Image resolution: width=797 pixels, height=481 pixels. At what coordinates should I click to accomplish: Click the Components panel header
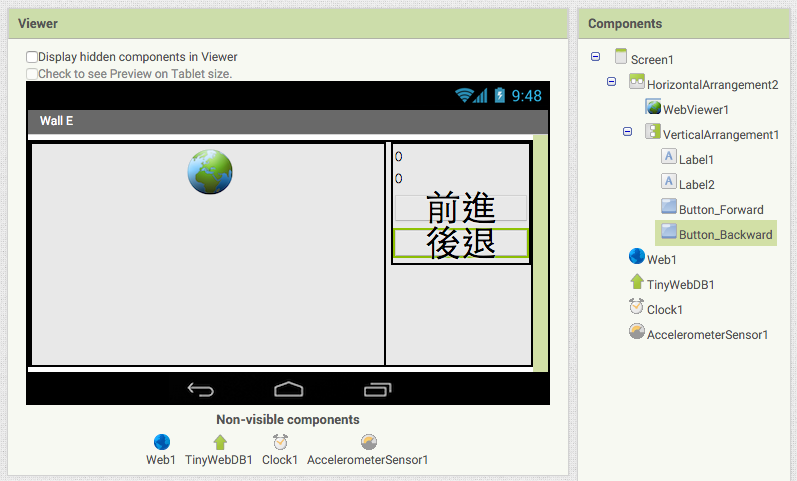coord(684,24)
